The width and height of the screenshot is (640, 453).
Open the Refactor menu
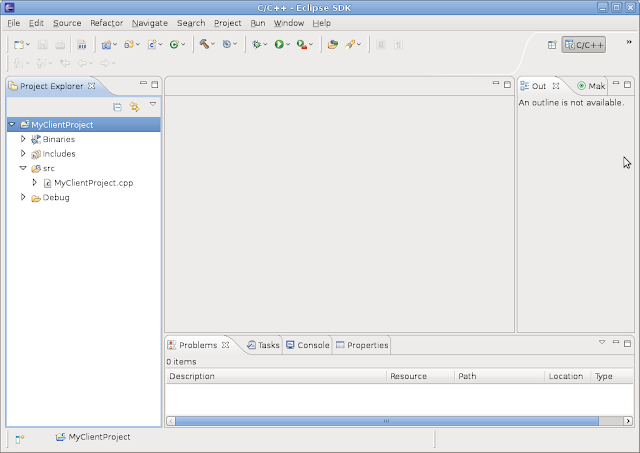[107, 23]
